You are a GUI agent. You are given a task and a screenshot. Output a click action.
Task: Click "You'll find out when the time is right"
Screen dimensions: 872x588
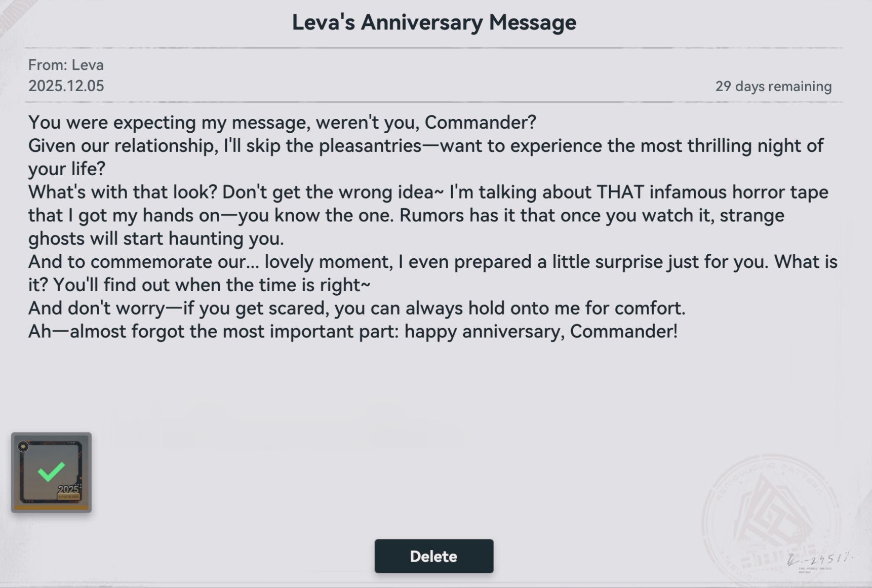point(212,285)
